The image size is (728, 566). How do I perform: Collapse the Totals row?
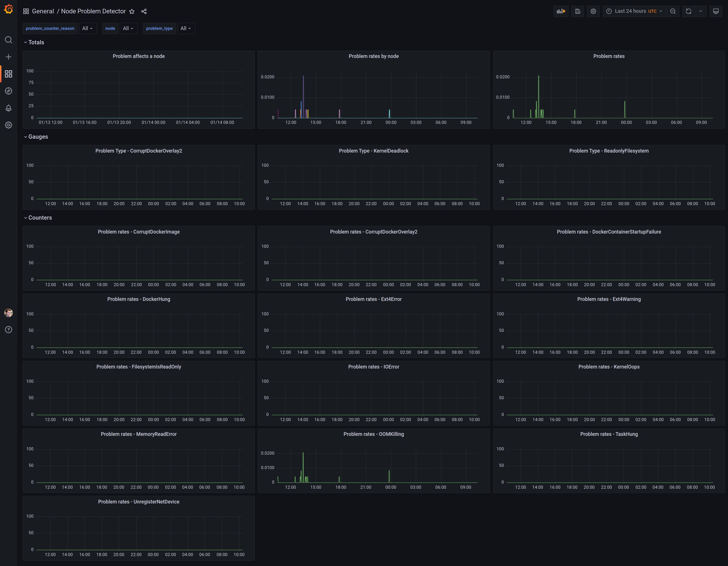pos(36,42)
